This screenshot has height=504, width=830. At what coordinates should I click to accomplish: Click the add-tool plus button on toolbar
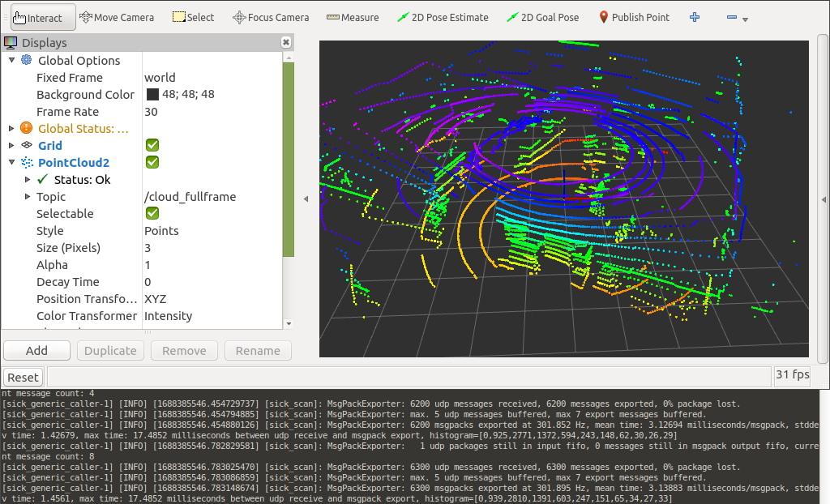tap(694, 16)
